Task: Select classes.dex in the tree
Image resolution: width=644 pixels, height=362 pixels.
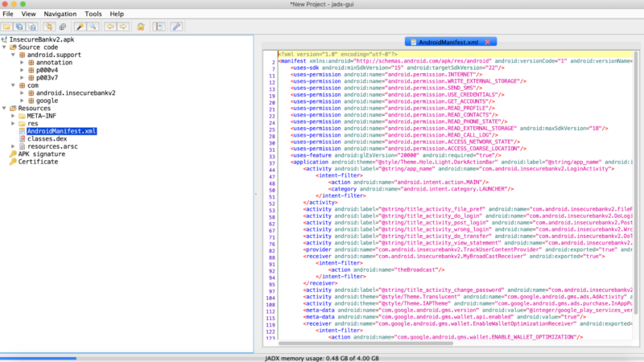Action: tap(47, 138)
